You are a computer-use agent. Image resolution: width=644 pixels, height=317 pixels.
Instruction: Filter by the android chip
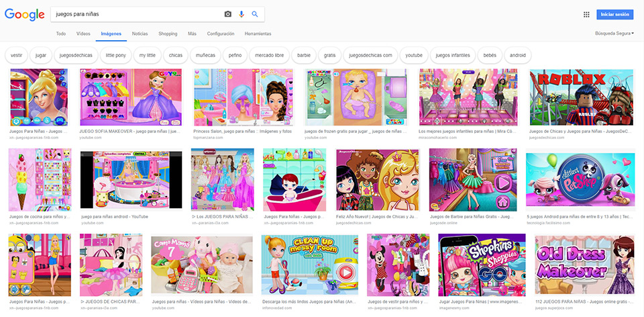point(518,55)
